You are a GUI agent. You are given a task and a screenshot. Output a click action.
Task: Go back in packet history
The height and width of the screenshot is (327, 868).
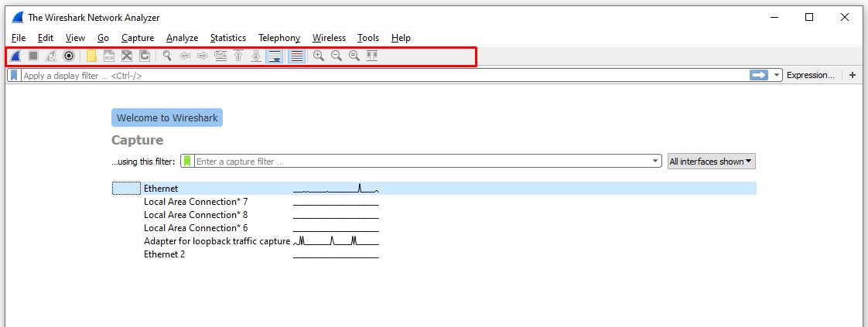click(x=185, y=56)
